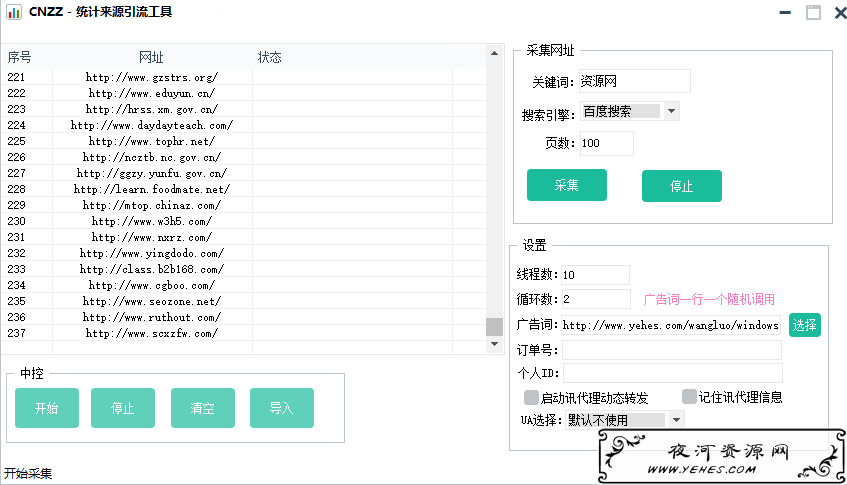The width and height of the screenshot is (847, 485).
Task: Minimize the CNZZ tool window
Action: [x=785, y=12]
